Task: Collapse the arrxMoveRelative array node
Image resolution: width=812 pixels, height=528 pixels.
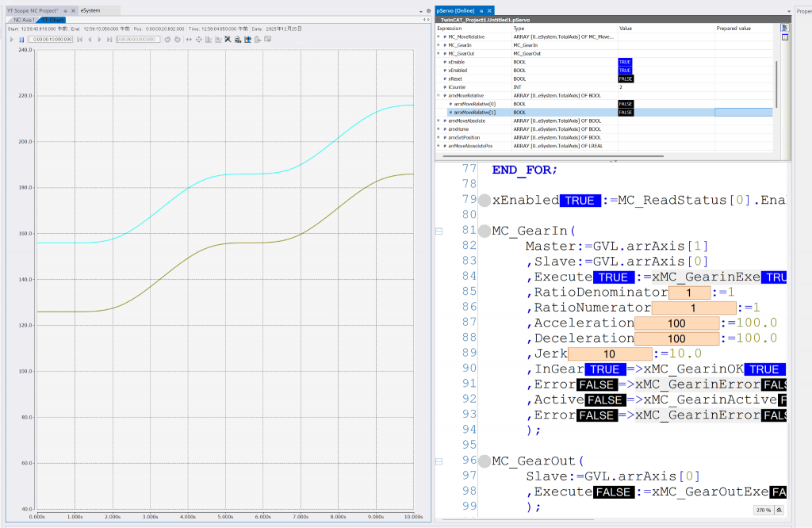Action: (438, 95)
